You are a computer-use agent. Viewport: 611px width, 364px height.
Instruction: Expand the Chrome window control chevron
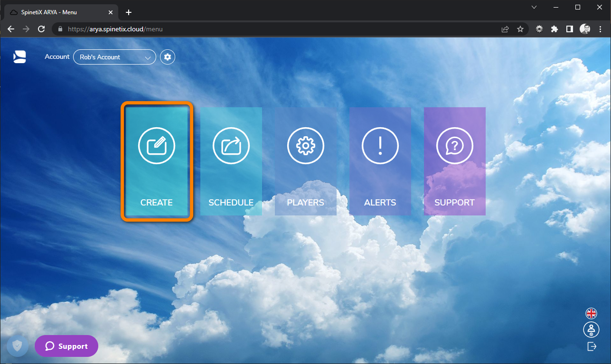coord(534,7)
